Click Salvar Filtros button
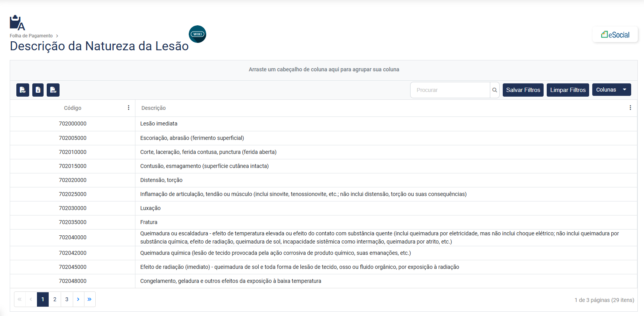 click(x=523, y=90)
